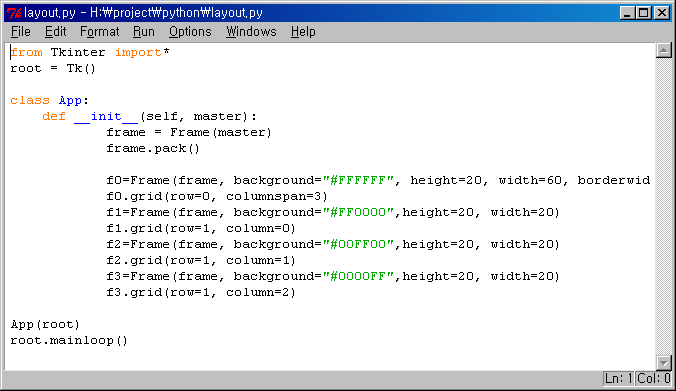Click the 'frame = Frame(master)' line
676x391 pixels.
pos(189,132)
